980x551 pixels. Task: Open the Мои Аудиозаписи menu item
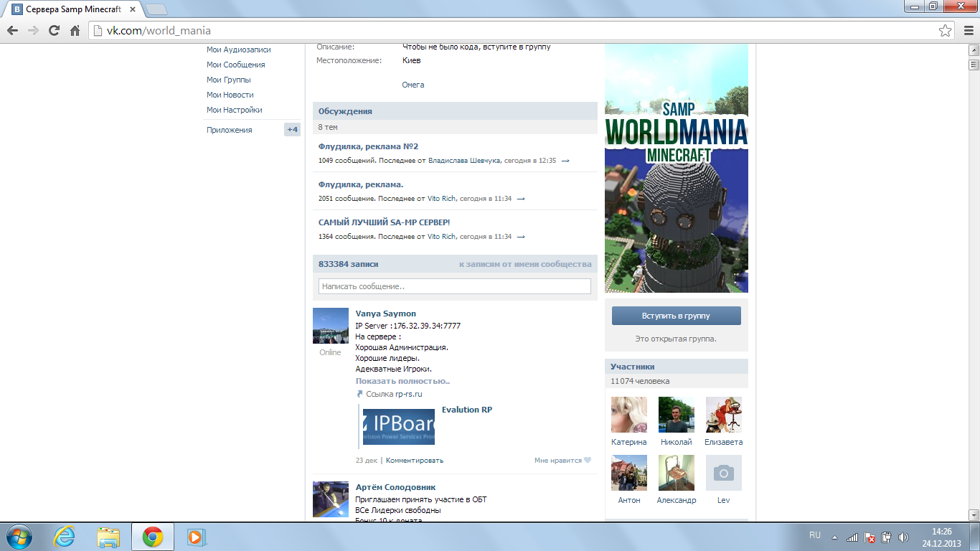tap(239, 50)
